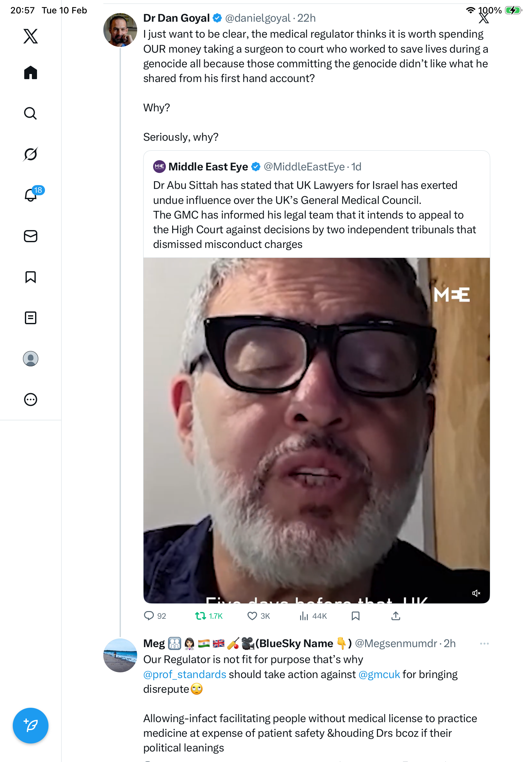This screenshot has height=762, width=532.
Task: Open the More circle menu in sidebar
Action: pyautogui.click(x=31, y=400)
